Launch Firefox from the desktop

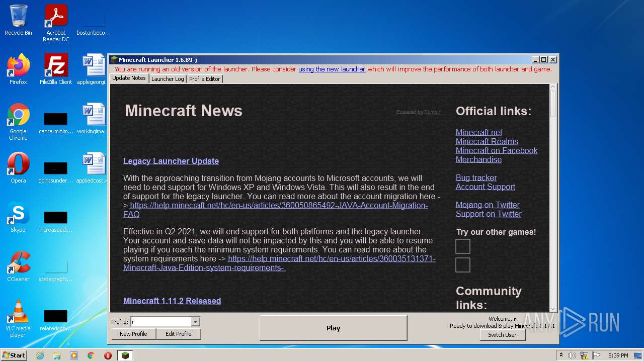coord(18,69)
